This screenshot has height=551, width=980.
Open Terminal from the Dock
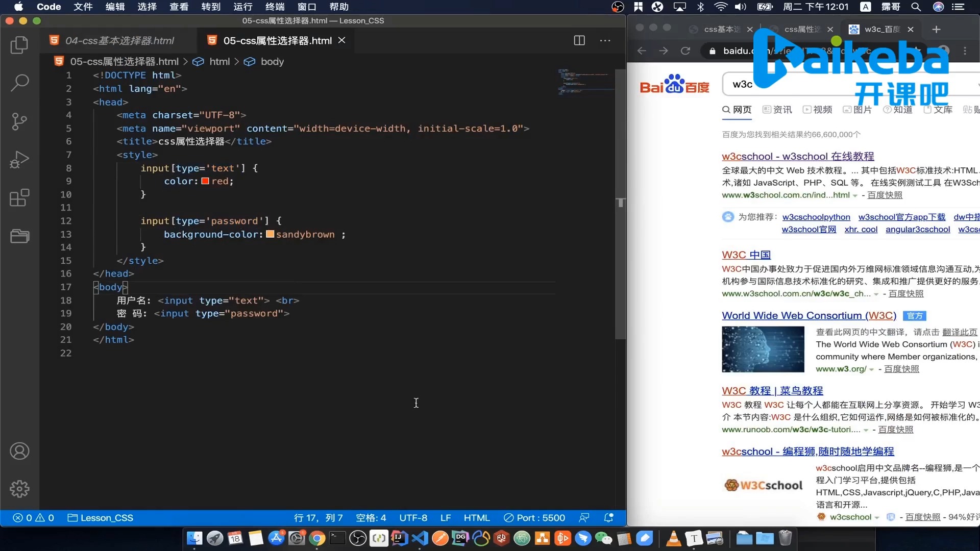pos(337,538)
